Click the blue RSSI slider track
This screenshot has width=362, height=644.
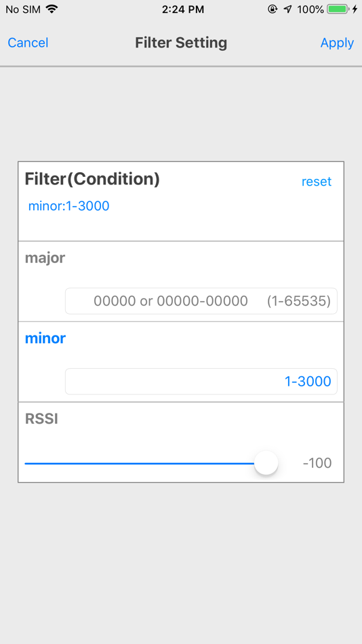point(139,463)
